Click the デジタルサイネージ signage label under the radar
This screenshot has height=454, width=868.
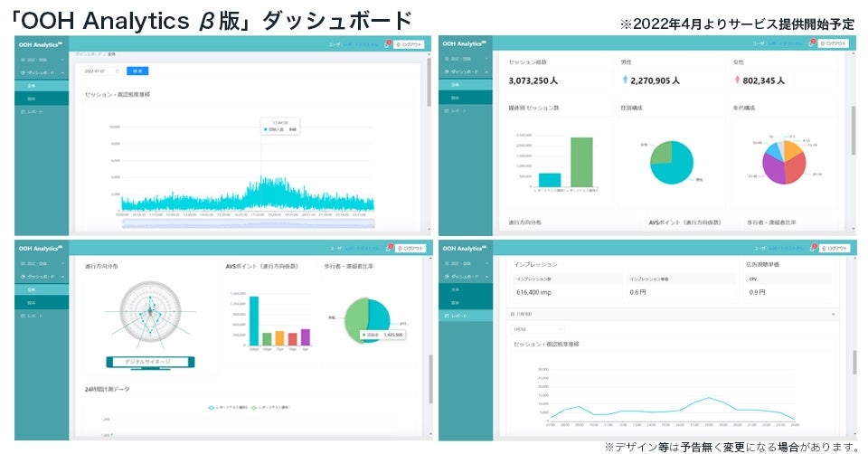150,362
